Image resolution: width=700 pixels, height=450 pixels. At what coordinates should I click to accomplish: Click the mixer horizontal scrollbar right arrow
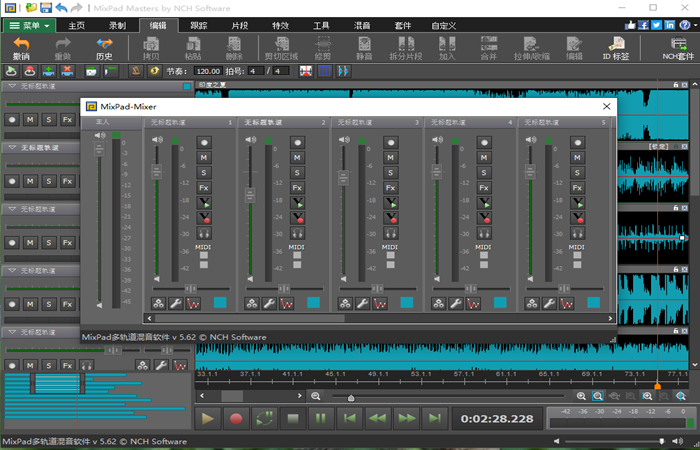[610, 318]
